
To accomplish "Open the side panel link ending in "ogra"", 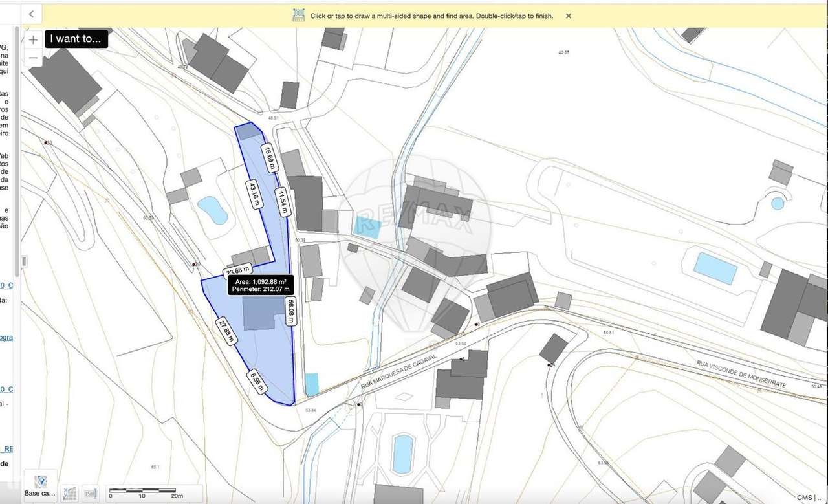I will tap(6, 337).
